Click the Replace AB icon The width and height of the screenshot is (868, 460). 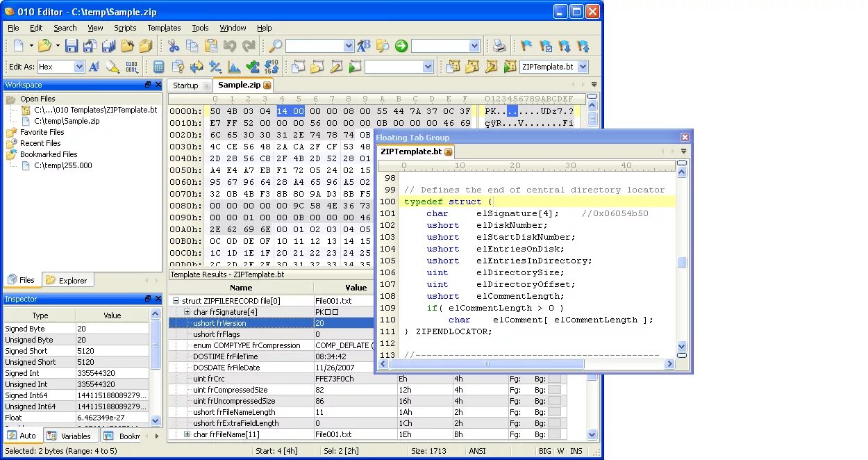click(364, 47)
